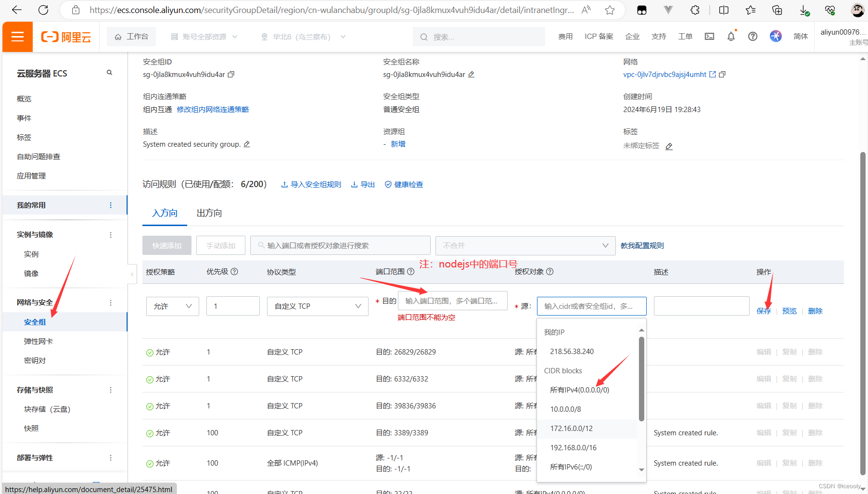Run 健康检查
Screen dimensions: 868x494
tap(404, 185)
